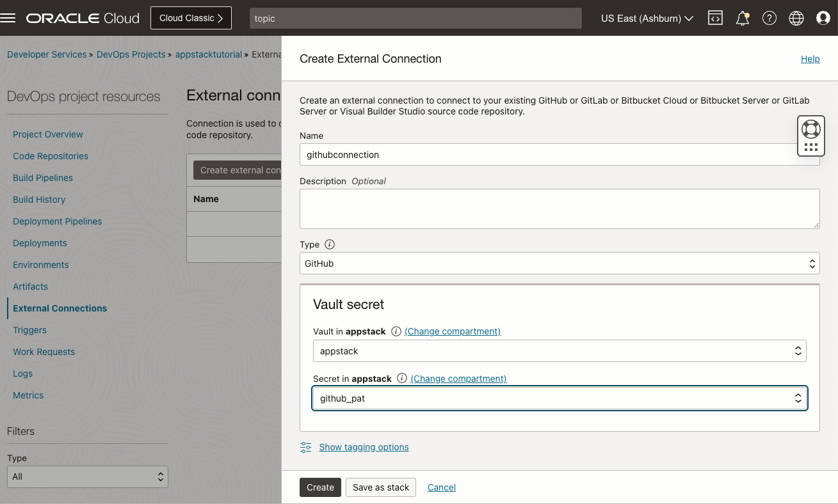Click the Create External Connection panel title
838x504 pixels.
pyautogui.click(x=371, y=59)
